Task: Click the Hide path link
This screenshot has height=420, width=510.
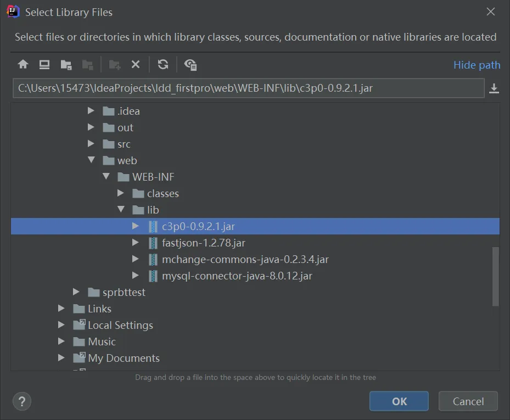Action: coord(477,65)
